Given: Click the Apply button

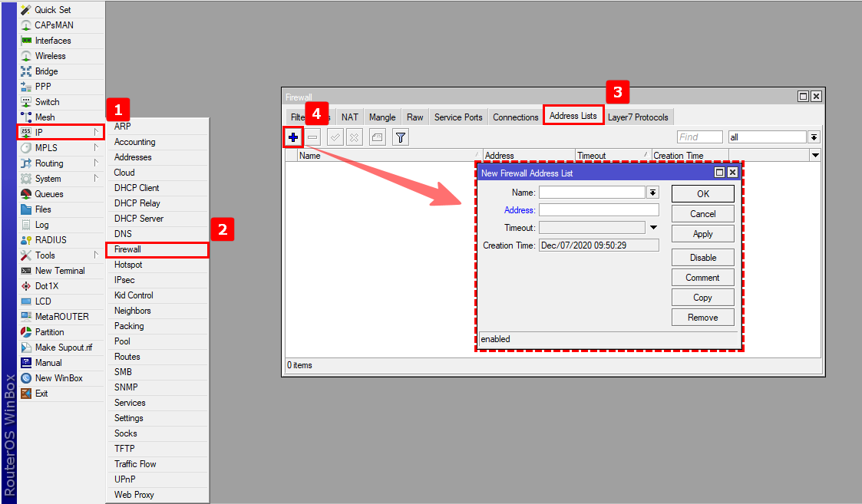Looking at the screenshot, I should 702,234.
